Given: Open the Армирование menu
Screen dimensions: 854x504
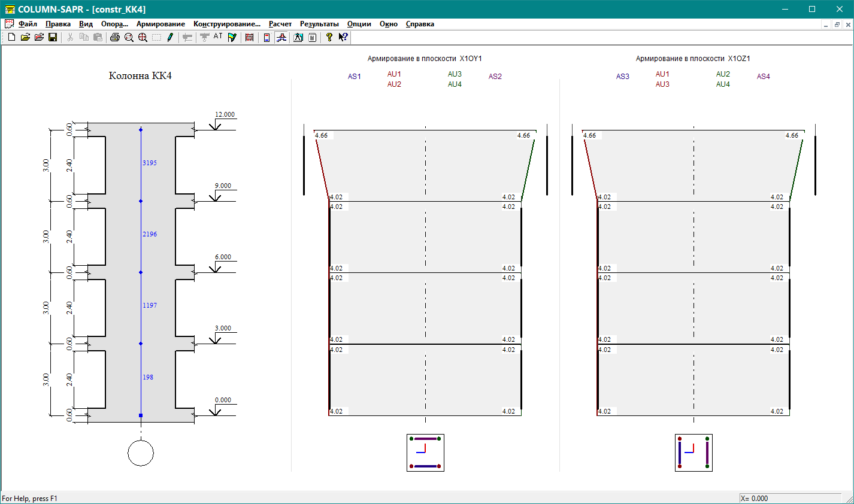Looking at the screenshot, I should [160, 24].
